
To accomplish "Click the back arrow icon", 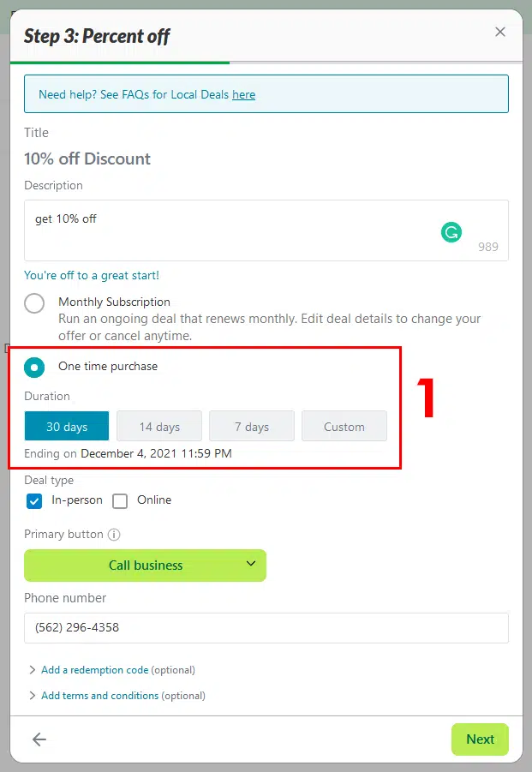I will click(39, 739).
